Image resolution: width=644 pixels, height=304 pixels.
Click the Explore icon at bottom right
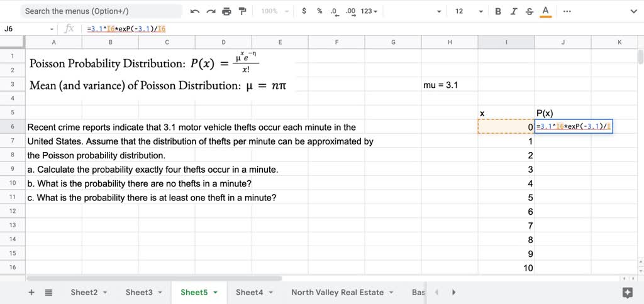(627, 293)
